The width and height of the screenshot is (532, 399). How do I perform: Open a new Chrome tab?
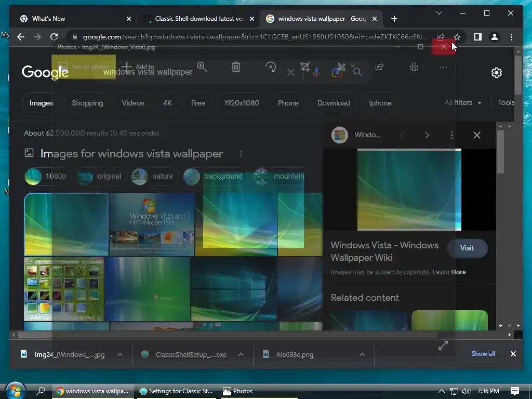click(394, 19)
